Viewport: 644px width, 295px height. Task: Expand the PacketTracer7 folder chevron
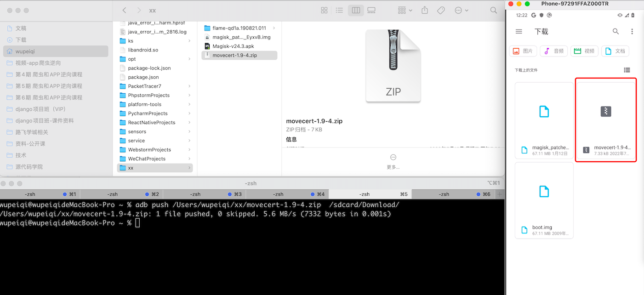coord(189,86)
